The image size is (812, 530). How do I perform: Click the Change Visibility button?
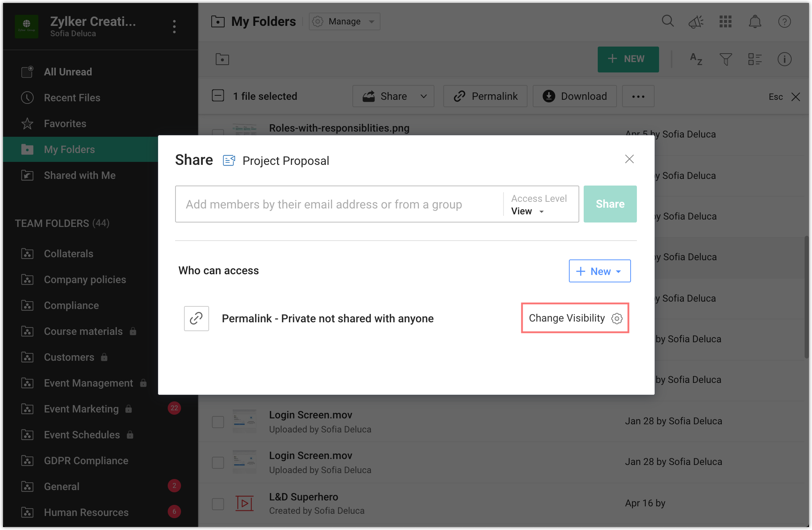[575, 318]
